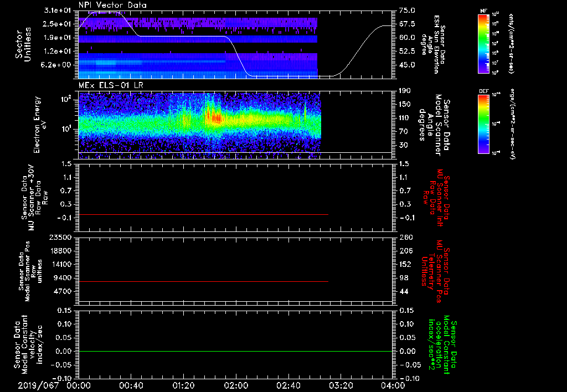The image size is (567, 392).
Task: Click the "02:00" time axis label
Action: click(236, 386)
